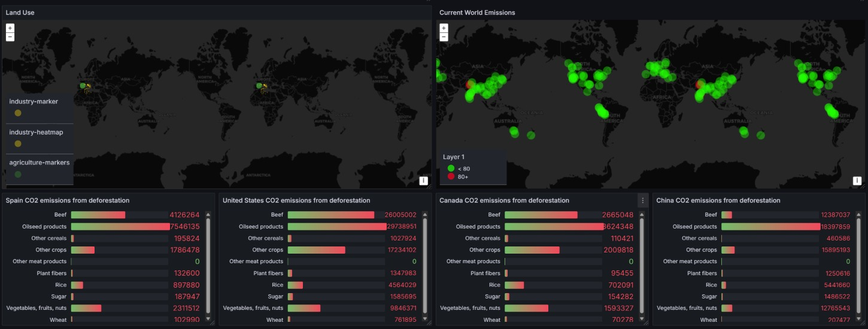The width and height of the screenshot is (868, 329).
Task: Click the Canada panel vertical scrollbar
Action: (x=642, y=263)
